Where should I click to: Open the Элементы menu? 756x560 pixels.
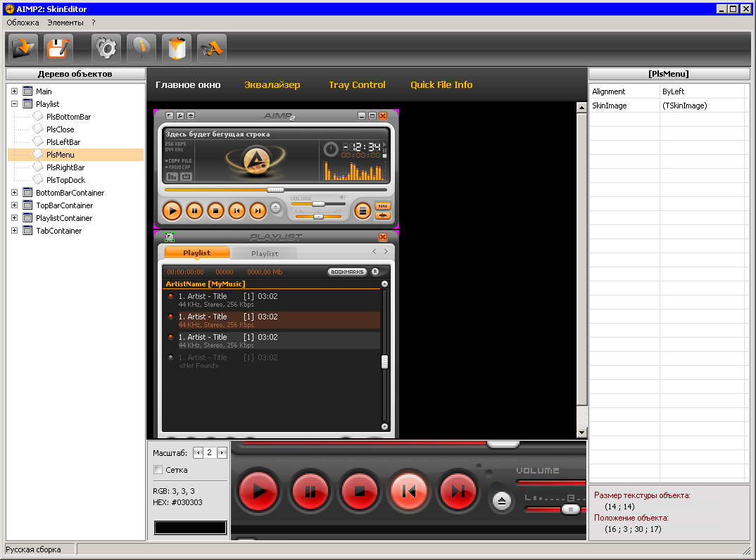65,23
